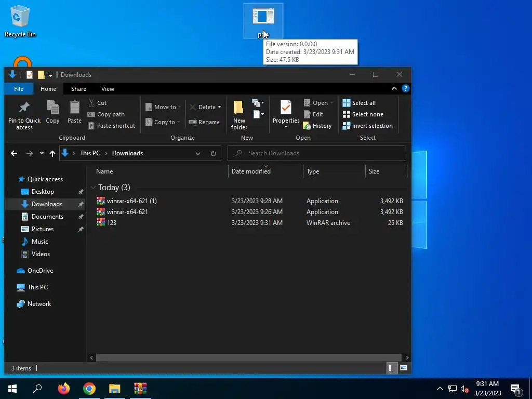
Task: Open the File menu tab
Action: click(19, 89)
